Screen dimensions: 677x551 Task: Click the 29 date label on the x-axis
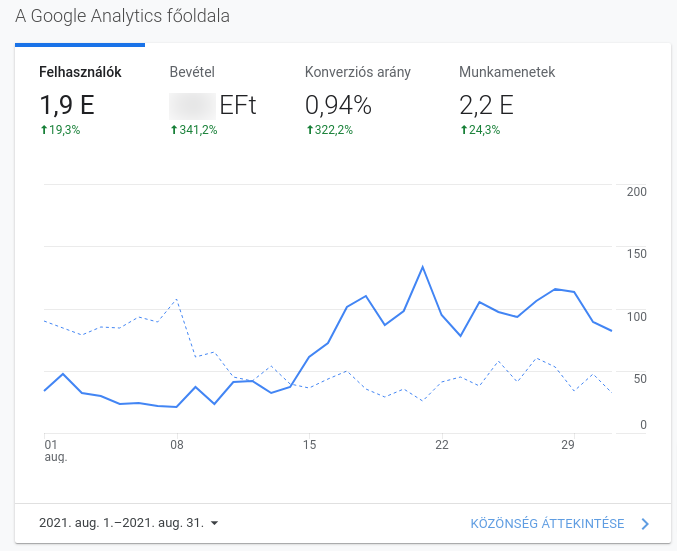point(568,444)
